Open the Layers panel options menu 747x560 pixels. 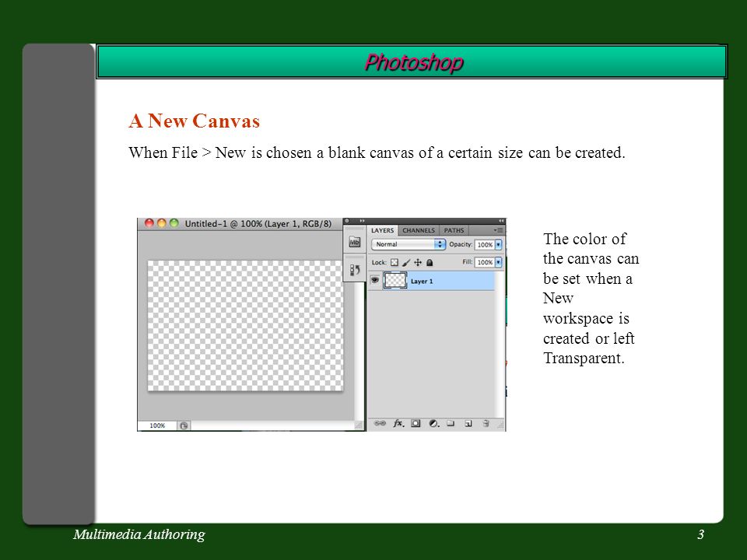coord(498,230)
